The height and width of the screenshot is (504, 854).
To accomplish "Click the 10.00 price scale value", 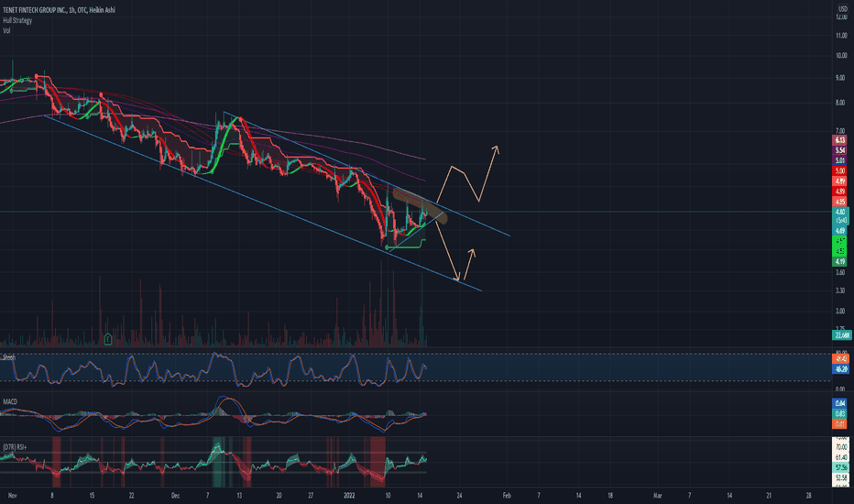I will 841,56.
